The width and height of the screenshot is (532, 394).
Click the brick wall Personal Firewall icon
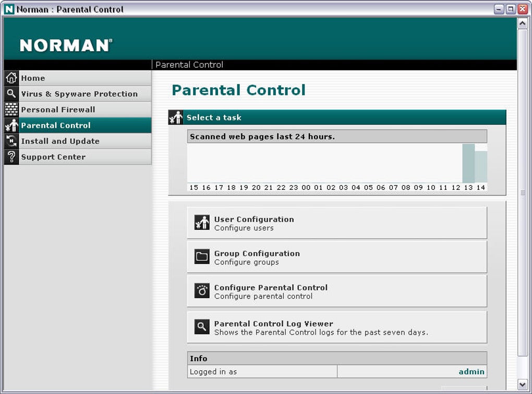point(11,109)
